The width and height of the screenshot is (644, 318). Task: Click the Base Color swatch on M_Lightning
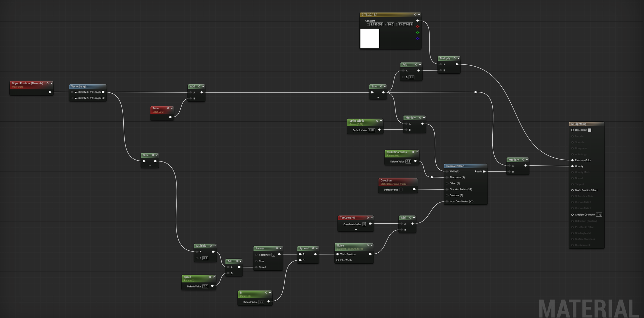590,130
